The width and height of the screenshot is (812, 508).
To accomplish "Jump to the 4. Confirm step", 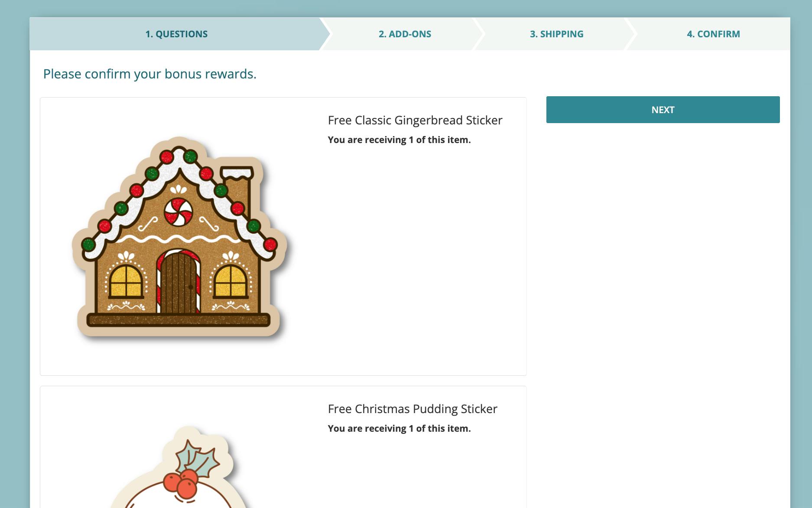I will point(713,34).
